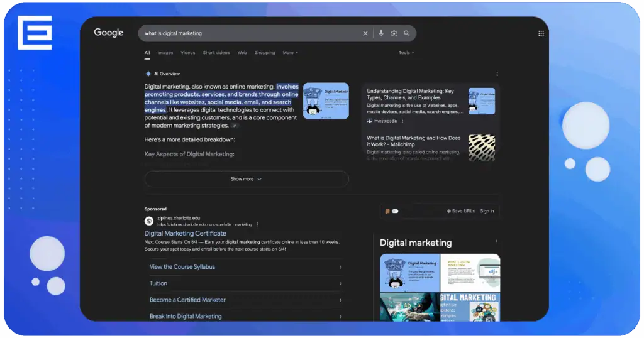The width and height of the screenshot is (644, 338).
Task: Open Mailchimp What is Digital Marketing article
Action: pos(413,141)
